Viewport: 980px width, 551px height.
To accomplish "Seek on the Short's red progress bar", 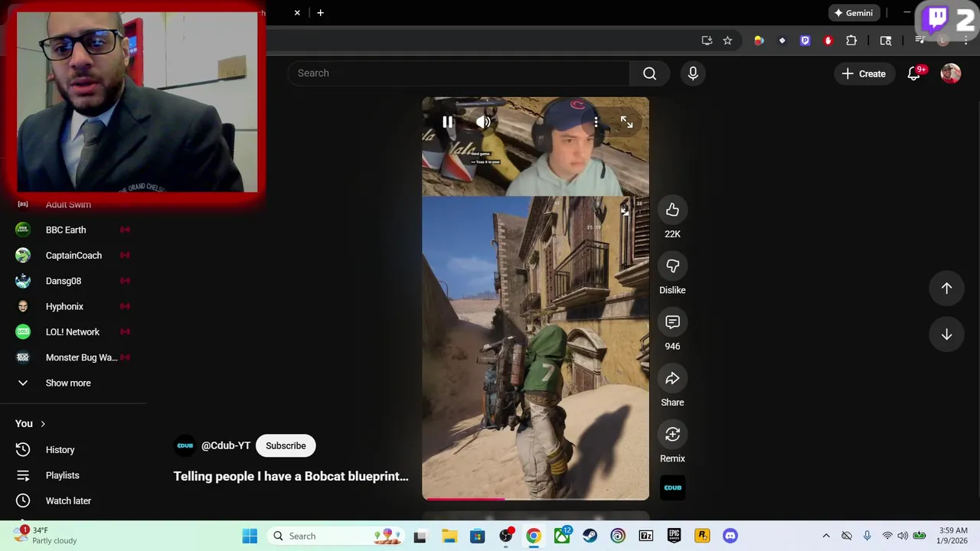I will [535, 499].
